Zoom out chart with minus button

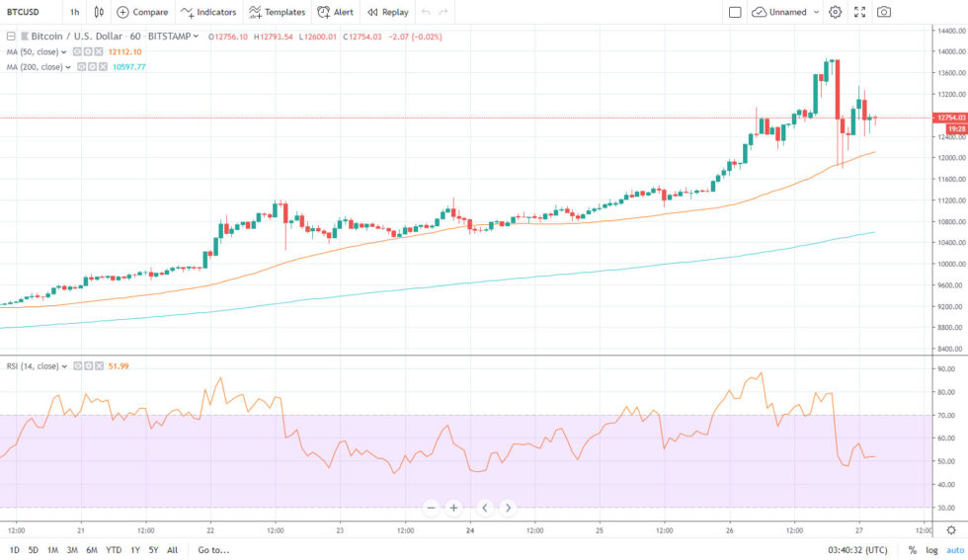pos(431,508)
